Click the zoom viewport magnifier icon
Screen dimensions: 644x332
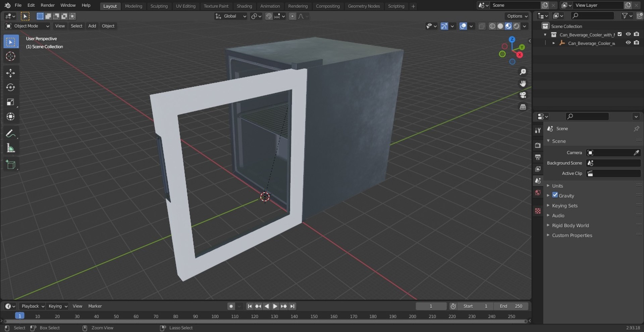click(x=523, y=72)
